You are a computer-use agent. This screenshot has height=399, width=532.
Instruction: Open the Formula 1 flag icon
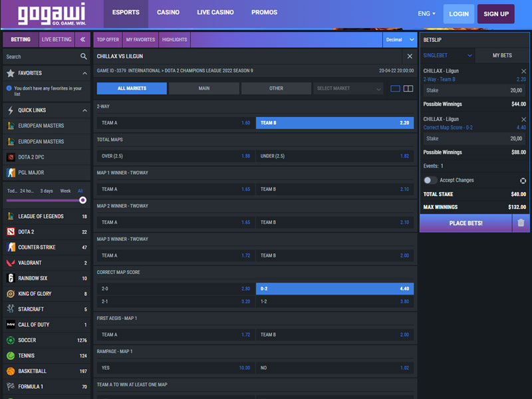[x=11, y=386]
